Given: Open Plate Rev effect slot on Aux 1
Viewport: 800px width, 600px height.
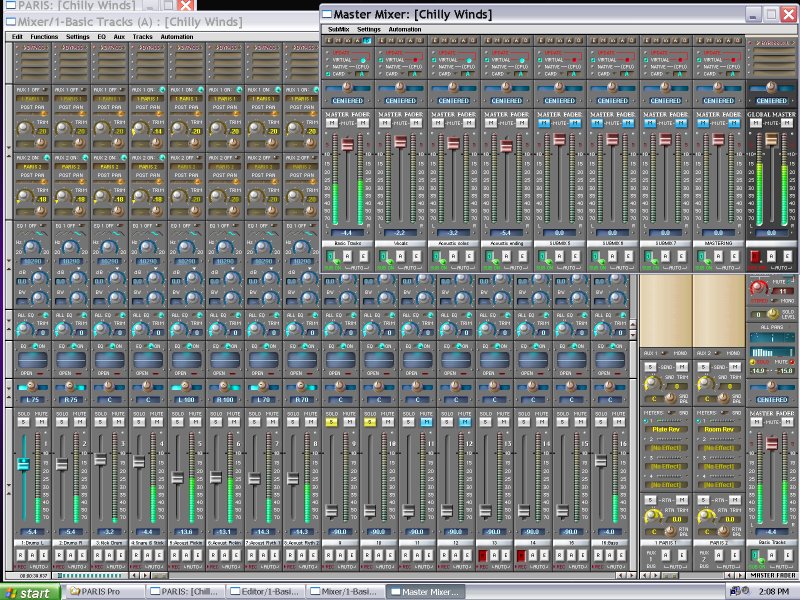Looking at the screenshot, I should 667,430.
